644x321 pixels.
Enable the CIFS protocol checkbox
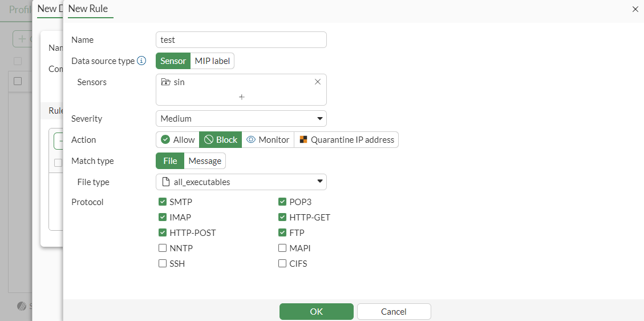coord(282,264)
